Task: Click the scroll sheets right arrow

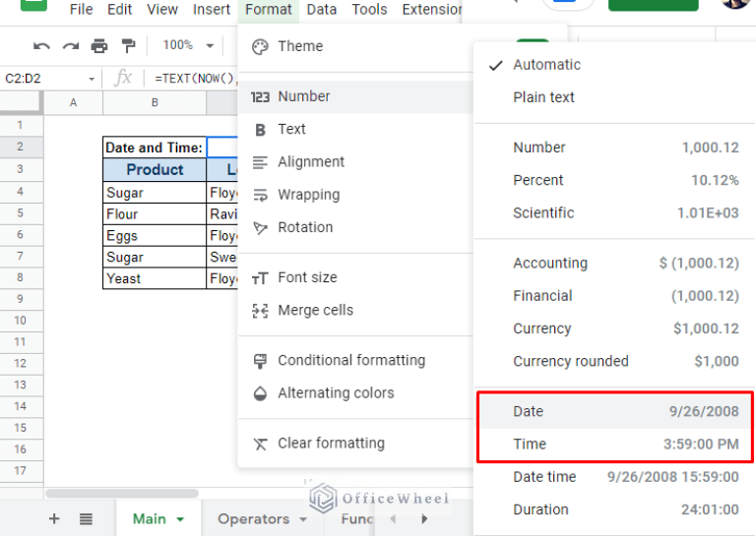Action: coord(424,519)
